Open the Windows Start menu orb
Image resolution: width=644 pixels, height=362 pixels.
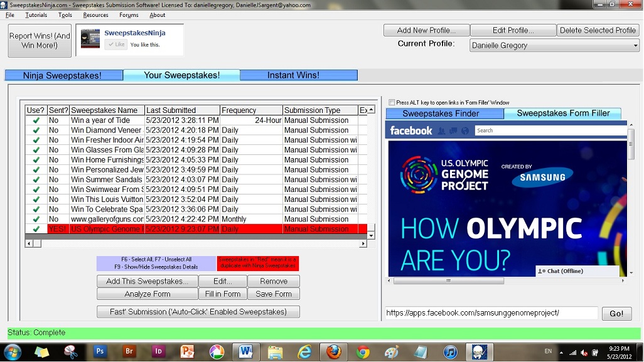pos(13,352)
